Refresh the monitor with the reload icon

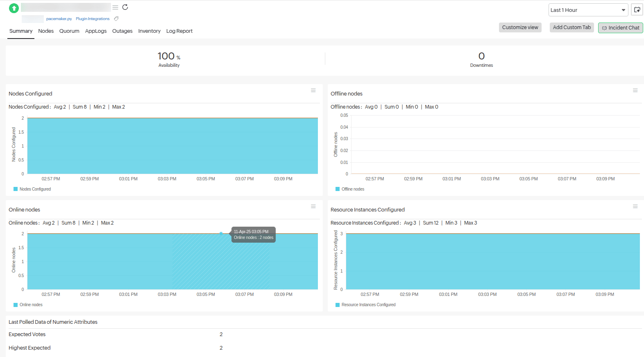click(125, 7)
